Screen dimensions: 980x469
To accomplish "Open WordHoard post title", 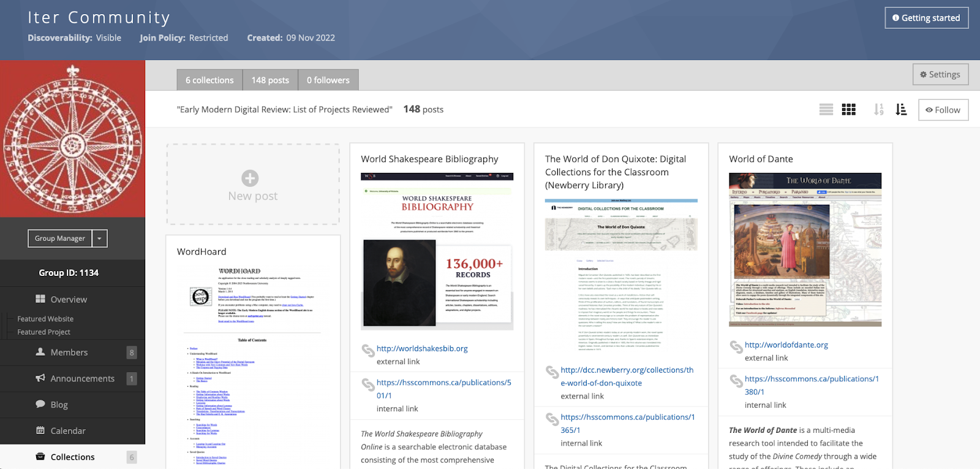I will [x=202, y=251].
